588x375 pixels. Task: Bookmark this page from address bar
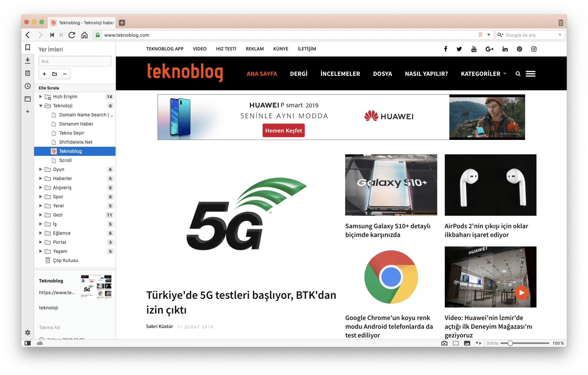tap(480, 35)
